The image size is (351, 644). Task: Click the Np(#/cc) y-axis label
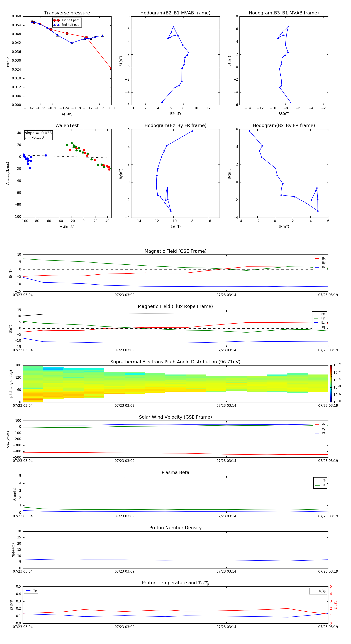pos(13,550)
